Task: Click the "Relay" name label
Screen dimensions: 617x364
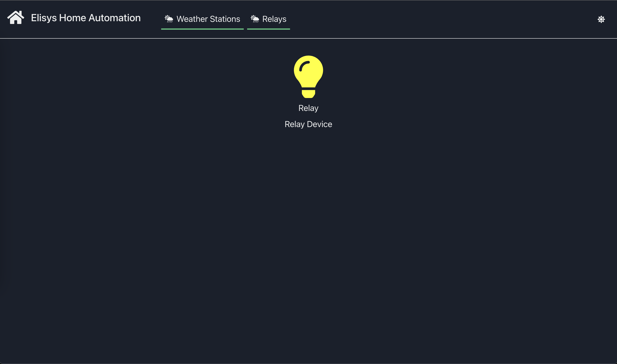Action: click(308, 108)
